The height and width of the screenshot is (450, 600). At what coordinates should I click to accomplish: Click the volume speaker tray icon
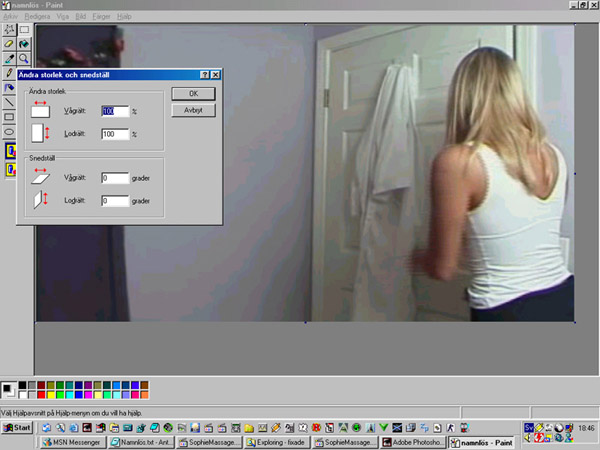529,437
